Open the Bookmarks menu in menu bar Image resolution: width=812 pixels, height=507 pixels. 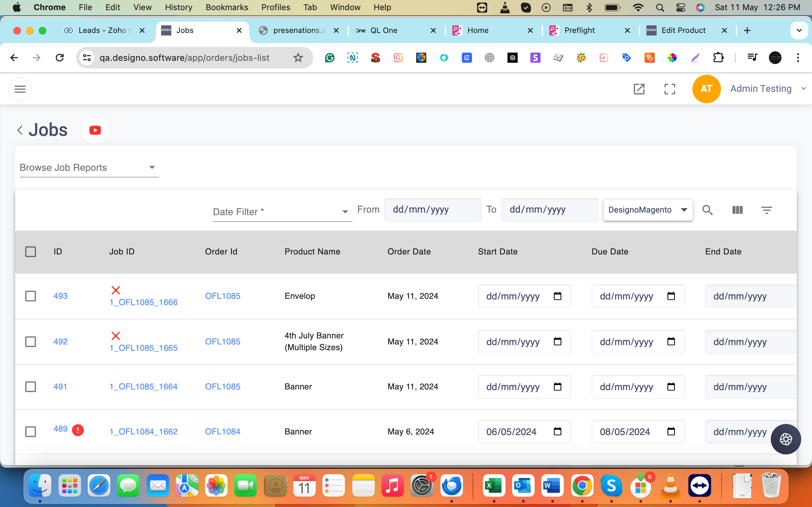click(226, 7)
